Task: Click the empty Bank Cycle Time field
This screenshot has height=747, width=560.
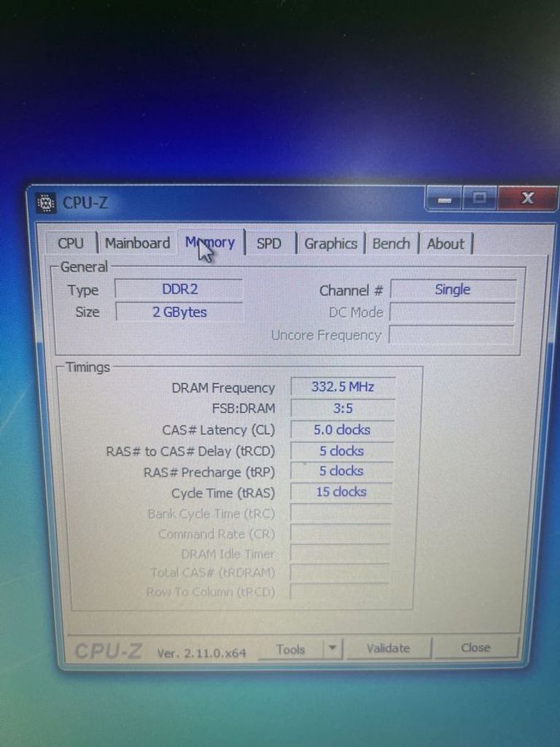Action: [341, 513]
